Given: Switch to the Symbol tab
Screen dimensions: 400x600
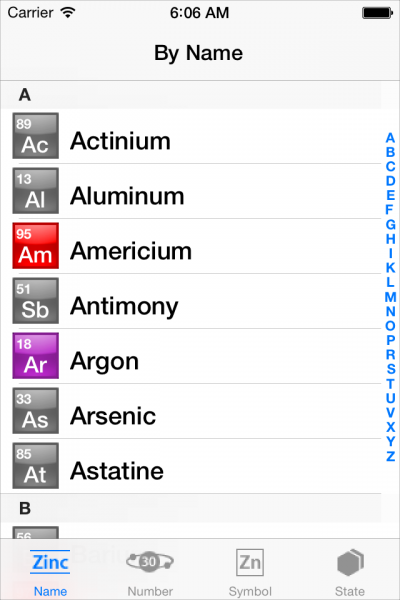Looking at the screenshot, I should tap(250, 572).
